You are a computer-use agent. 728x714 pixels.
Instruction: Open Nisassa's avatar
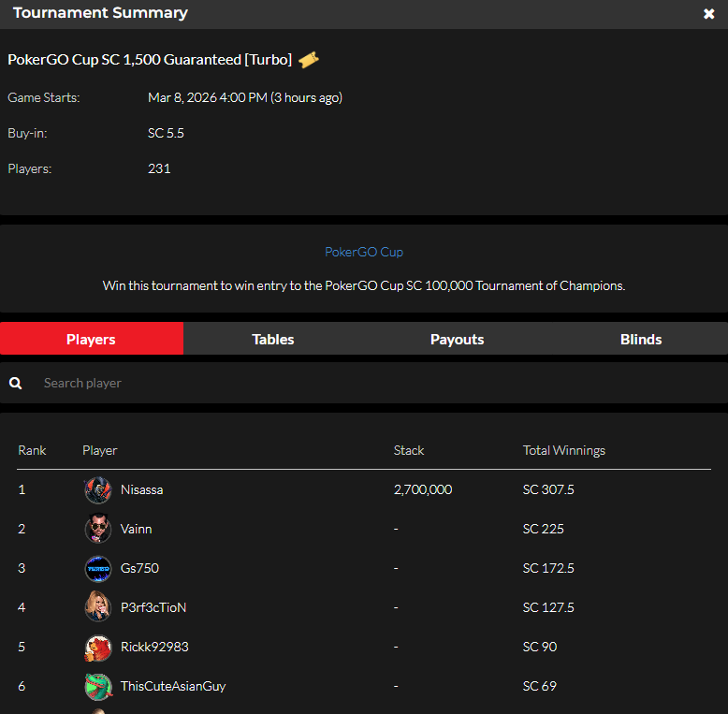pyautogui.click(x=98, y=489)
